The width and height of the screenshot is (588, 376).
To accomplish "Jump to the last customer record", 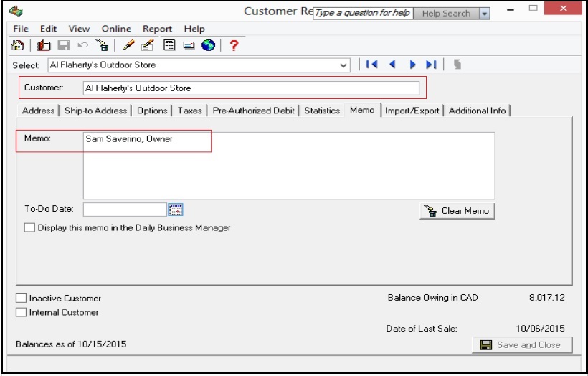I will tap(432, 65).
